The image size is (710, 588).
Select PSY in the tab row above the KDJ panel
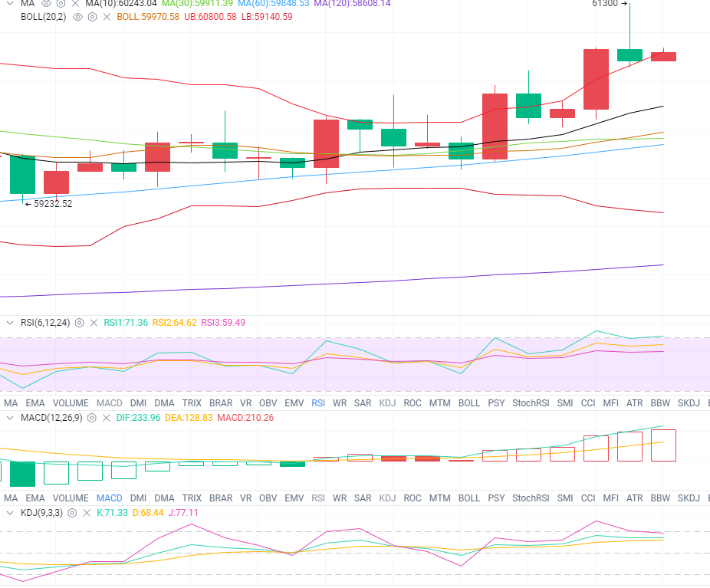coord(496,498)
